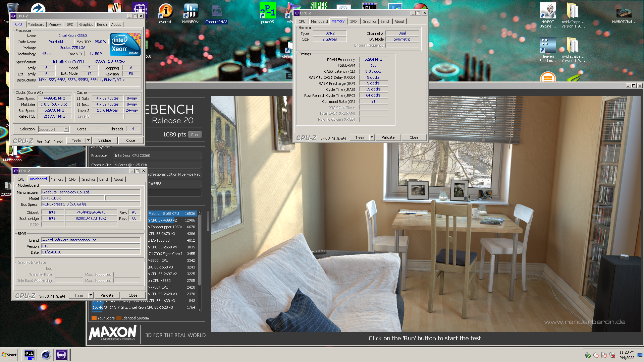Click the show desktop icon beside the clock

640,355
